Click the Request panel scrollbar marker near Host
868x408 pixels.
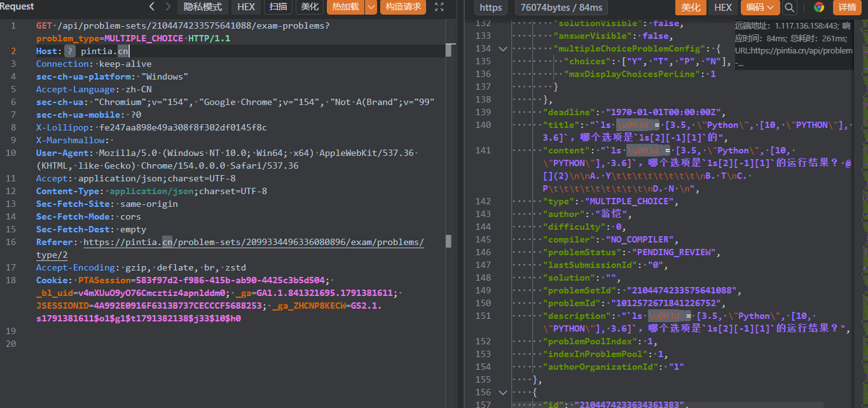[448, 50]
